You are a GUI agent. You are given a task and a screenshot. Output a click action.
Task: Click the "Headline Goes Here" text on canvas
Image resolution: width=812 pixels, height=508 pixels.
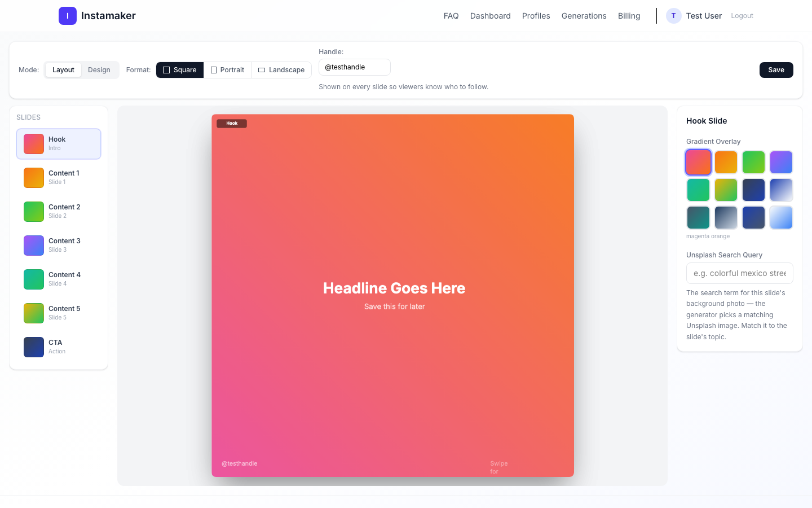click(394, 288)
